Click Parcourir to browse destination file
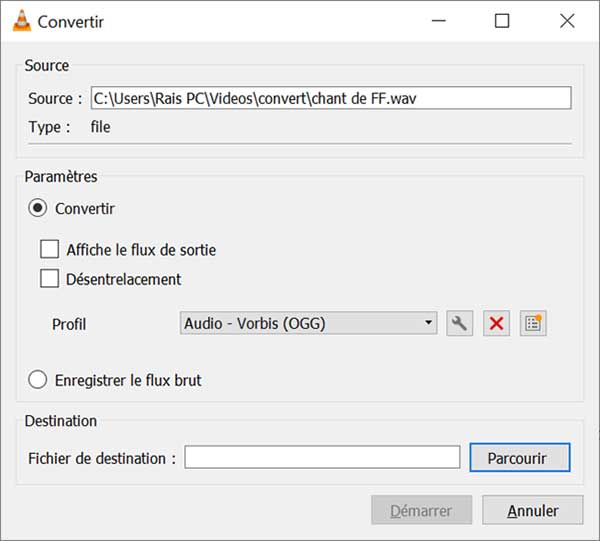 click(520, 458)
